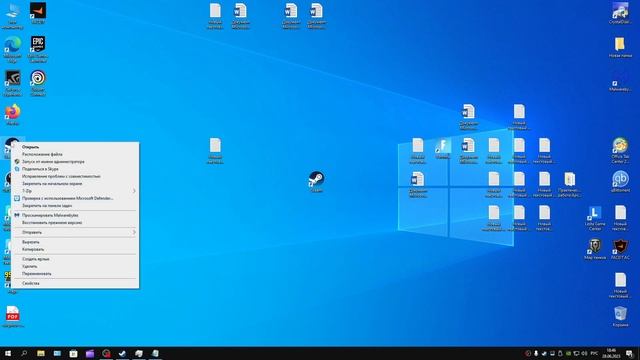
Task: Choose Запуск от имени администратора
Action: pos(75,162)
